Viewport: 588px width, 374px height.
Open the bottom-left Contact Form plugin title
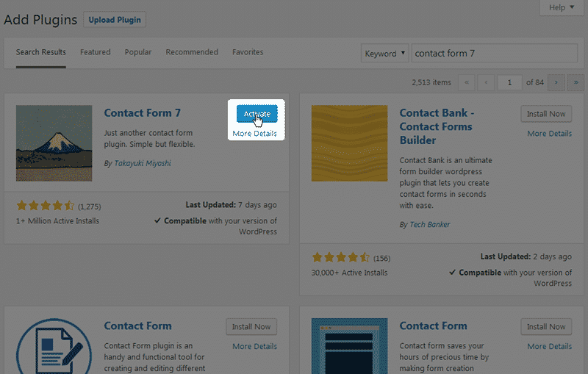137,326
